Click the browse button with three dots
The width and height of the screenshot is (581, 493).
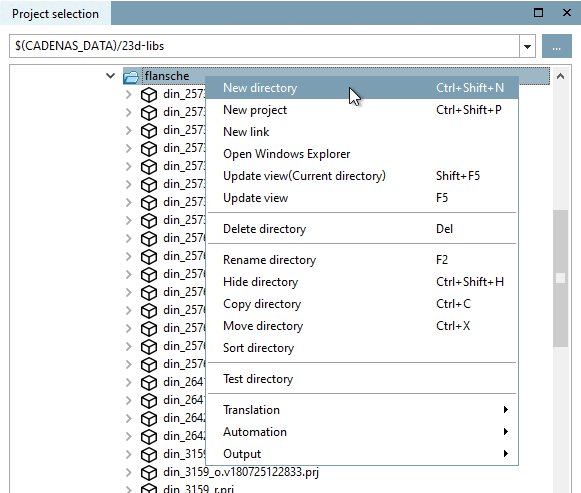557,46
